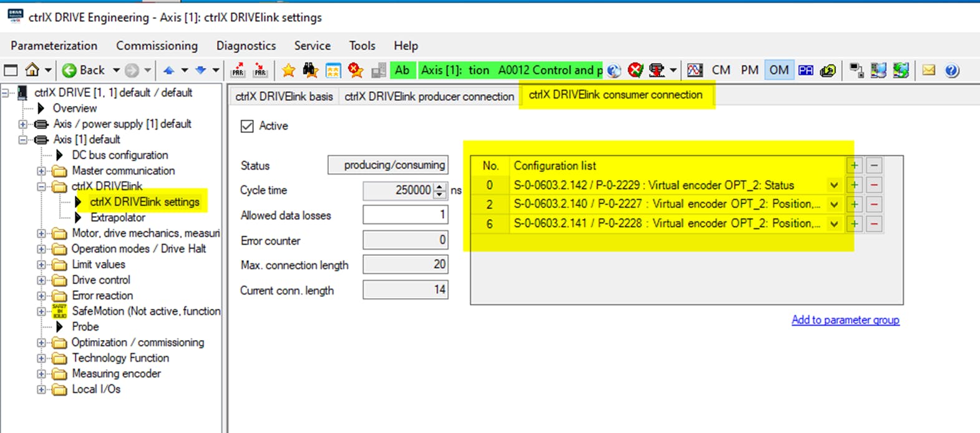Image resolution: width=980 pixels, height=433 pixels.
Task: Click the red X clear error icon
Action: (x=635, y=70)
